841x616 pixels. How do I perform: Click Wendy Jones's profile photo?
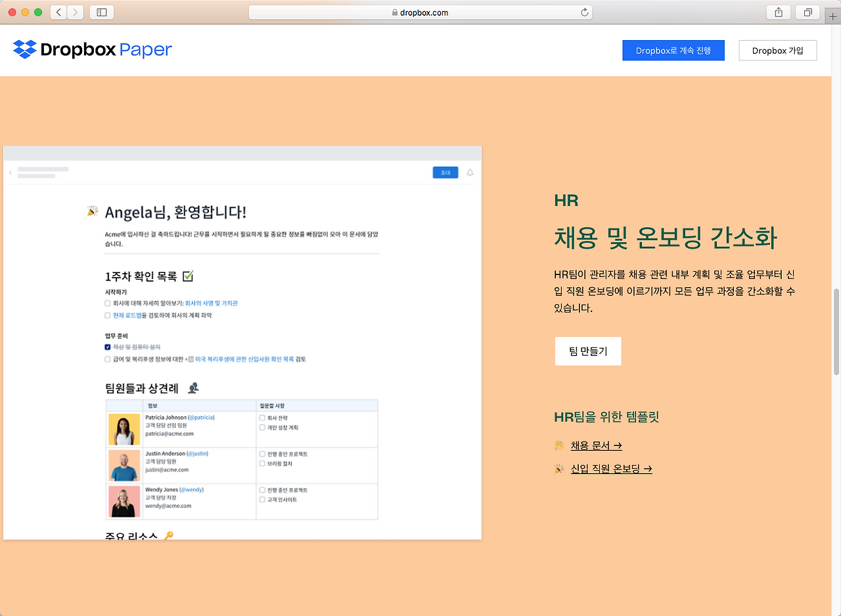pos(124,502)
